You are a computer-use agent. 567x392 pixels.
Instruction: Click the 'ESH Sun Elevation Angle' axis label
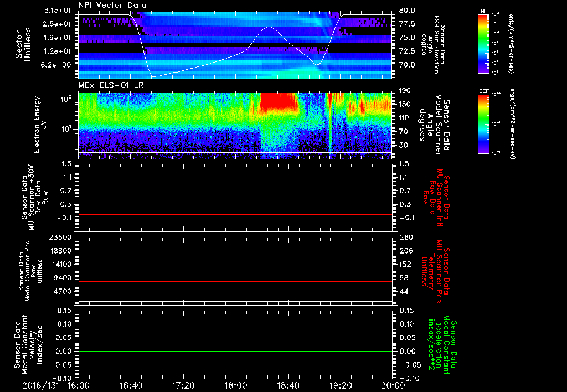(x=433, y=44)
